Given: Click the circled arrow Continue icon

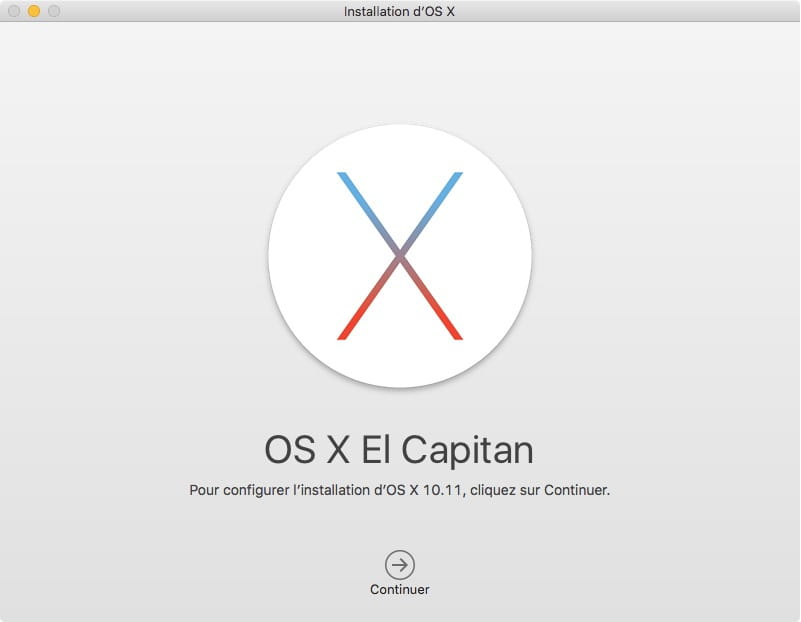Looking at the screenshot, I should click(399, 565).
